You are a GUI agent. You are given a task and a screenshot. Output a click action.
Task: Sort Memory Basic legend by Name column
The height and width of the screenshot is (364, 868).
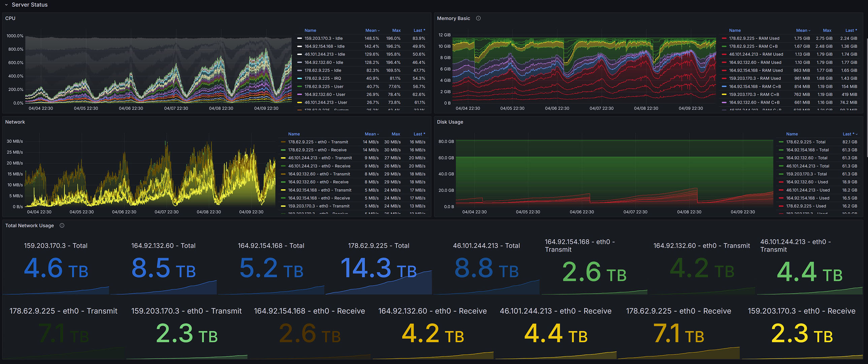735,30
